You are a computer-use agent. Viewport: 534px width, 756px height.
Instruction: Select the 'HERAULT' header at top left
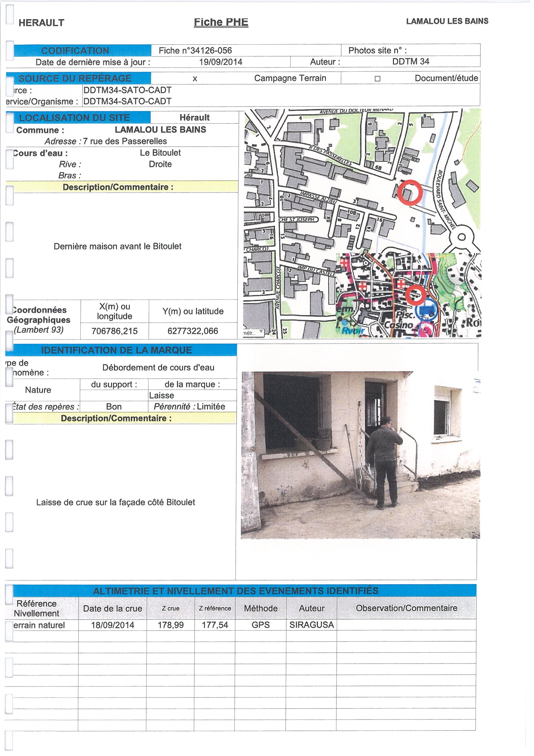tap(41, 23)
